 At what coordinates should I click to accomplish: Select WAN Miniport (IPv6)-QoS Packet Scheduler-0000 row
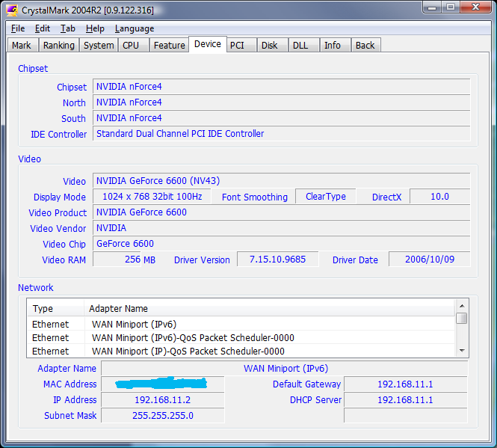click(x=241, y=337)
